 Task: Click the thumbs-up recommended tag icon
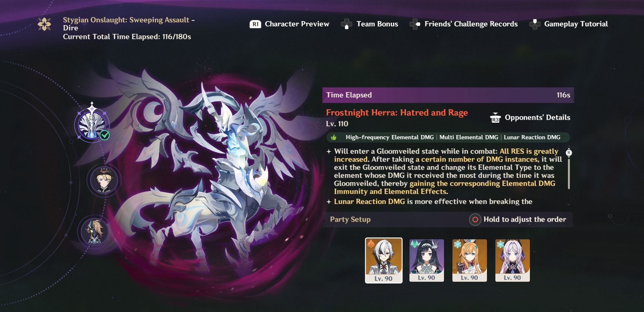[x=334, y=137]
